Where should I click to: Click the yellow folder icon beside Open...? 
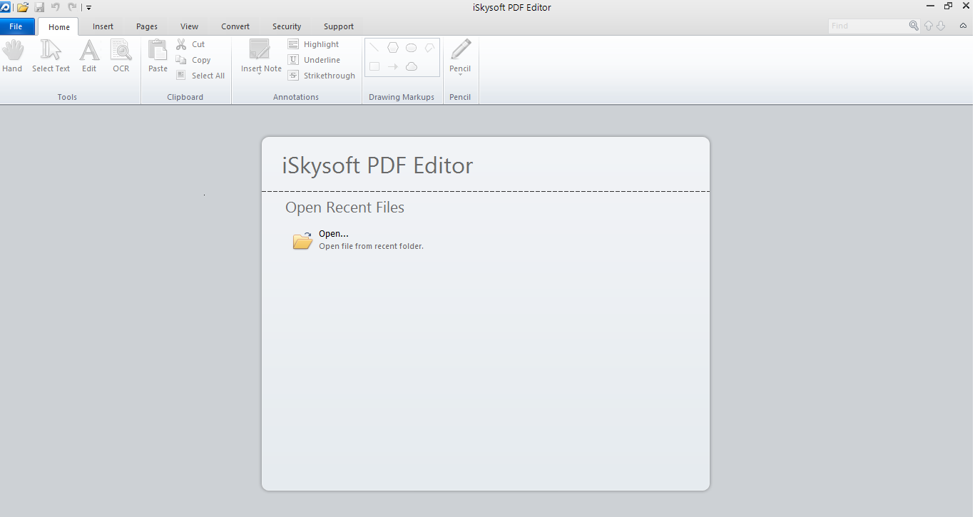(x=303, y=240)
